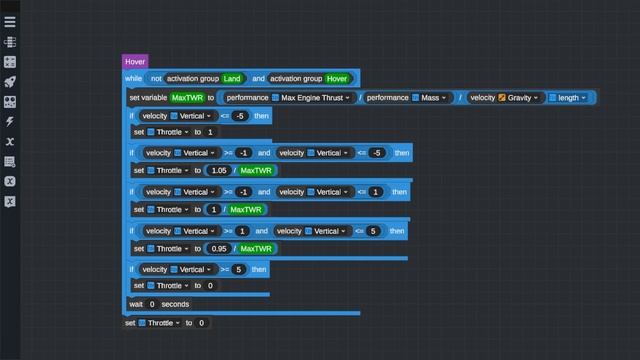Open the Events lightning bolt category
Viewport: 640px width, 360px height.
click(x=10, y=121)
